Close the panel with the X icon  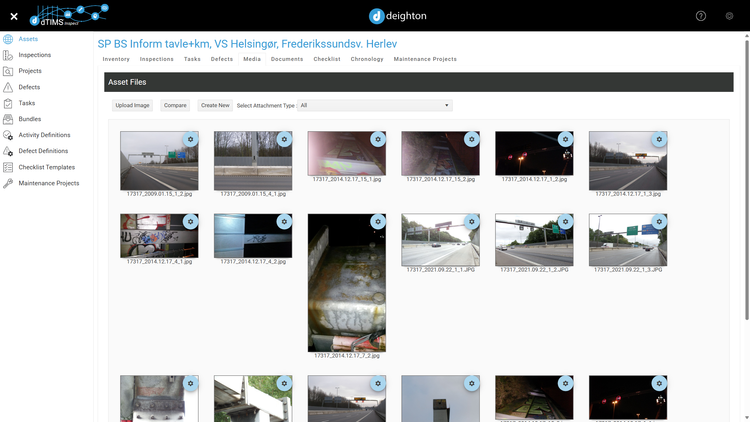(x=14, y=17)
